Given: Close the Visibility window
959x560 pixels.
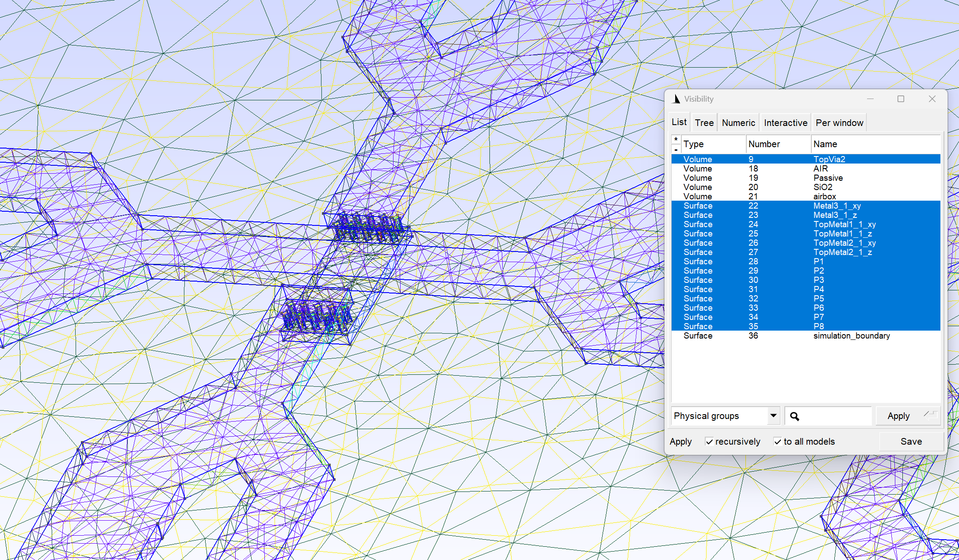Looking at the screenshot, I should [x=932, y=99].
